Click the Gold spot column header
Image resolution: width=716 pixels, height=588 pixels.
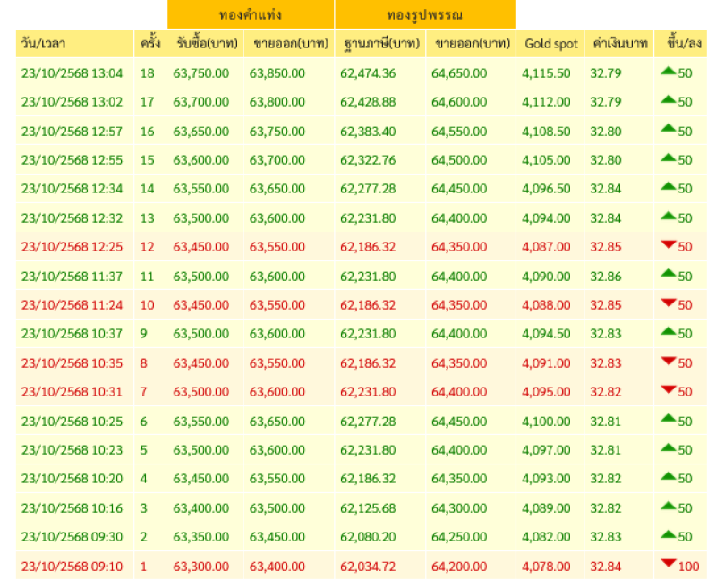pyautogui.click(x=550, y=44)
